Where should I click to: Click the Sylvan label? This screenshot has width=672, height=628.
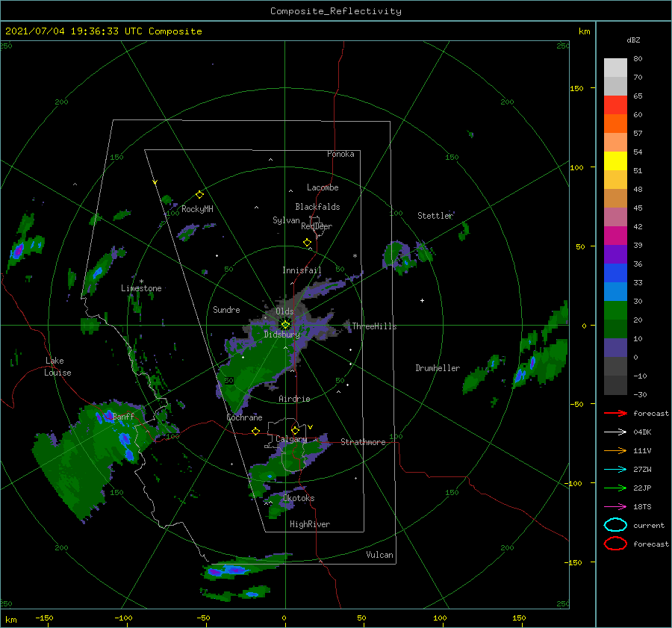pyautogui.click(x=286, y=220)
